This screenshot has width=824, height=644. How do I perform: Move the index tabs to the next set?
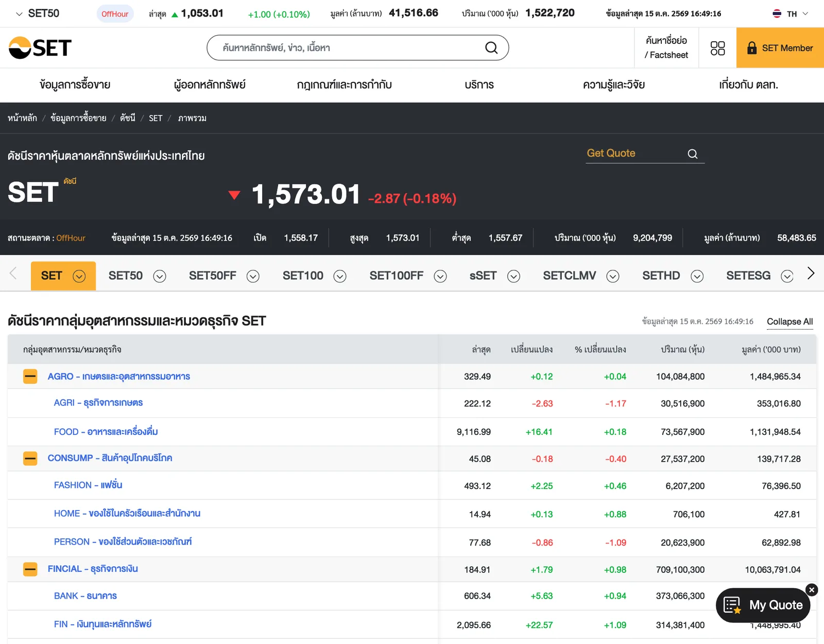(811, 273)
